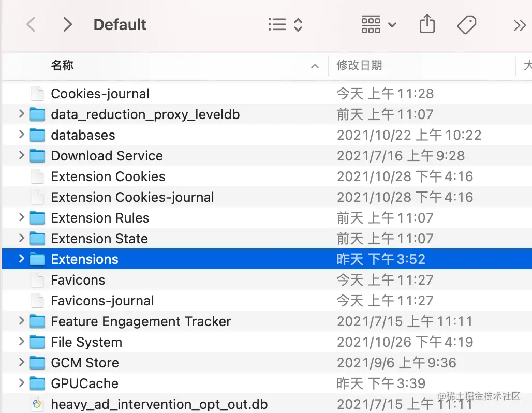Screen dimensions: 532x413
Task: Select the Extension State name
Action: click(x=99, y=239)
